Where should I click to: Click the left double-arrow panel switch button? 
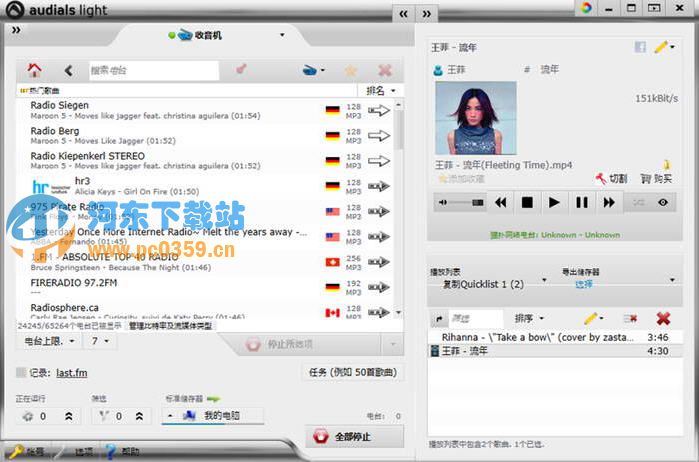403,14
